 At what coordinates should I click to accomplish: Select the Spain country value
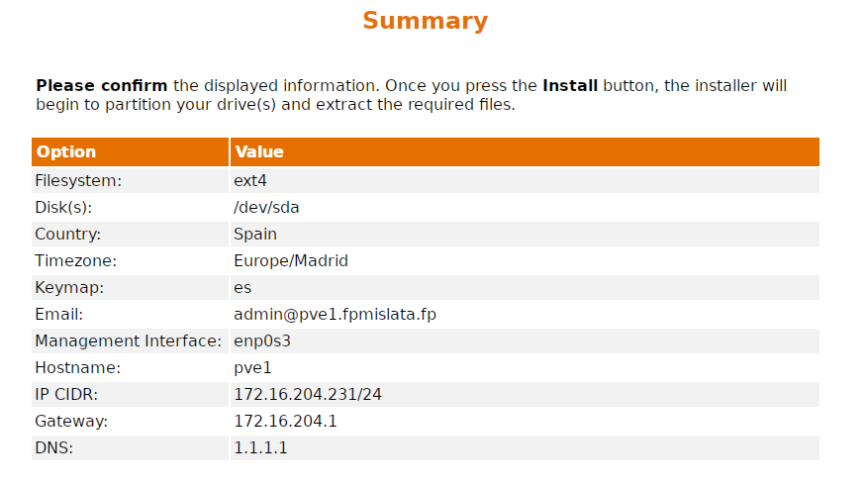coord(255,235)
